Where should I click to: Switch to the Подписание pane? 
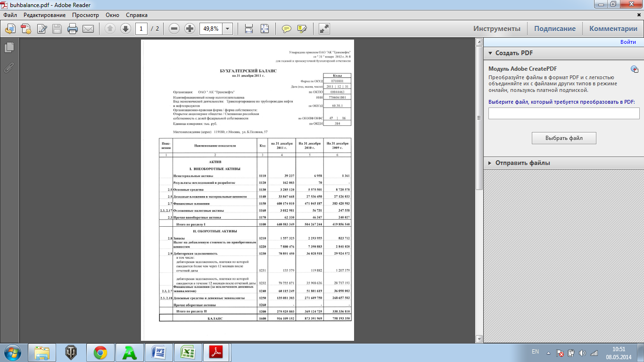tap(555, 29)
